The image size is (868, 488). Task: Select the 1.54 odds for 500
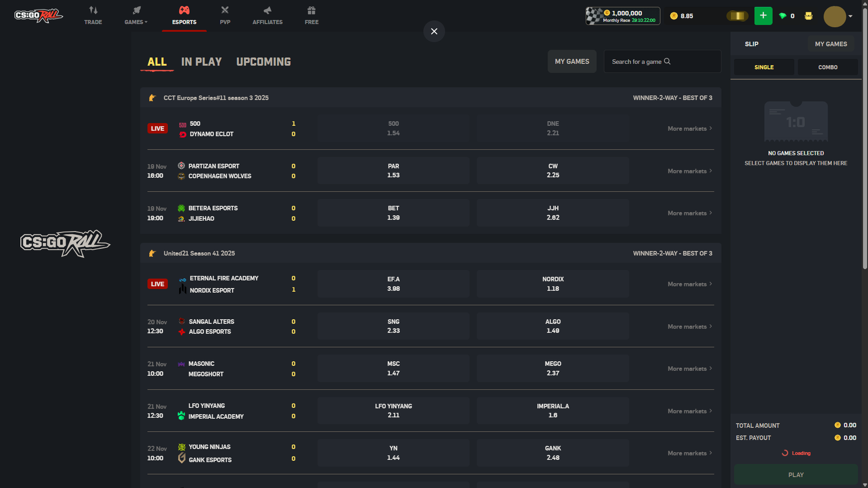point(393,128)
